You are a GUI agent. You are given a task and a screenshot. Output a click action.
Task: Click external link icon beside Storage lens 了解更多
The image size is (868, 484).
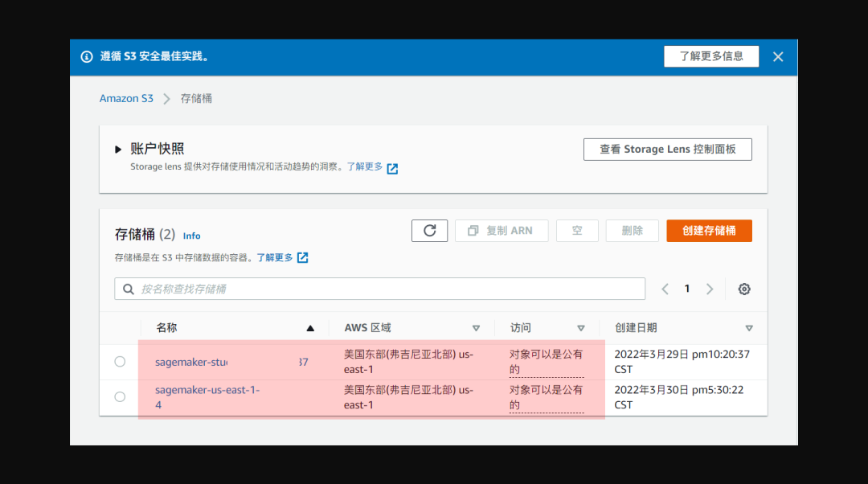click(392, 168)
